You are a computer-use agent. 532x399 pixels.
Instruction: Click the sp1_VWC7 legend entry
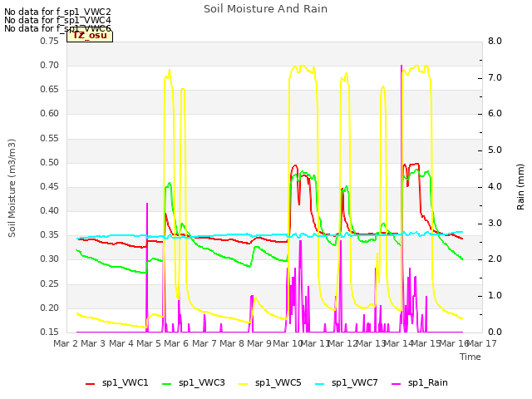(x=347, y=383)
